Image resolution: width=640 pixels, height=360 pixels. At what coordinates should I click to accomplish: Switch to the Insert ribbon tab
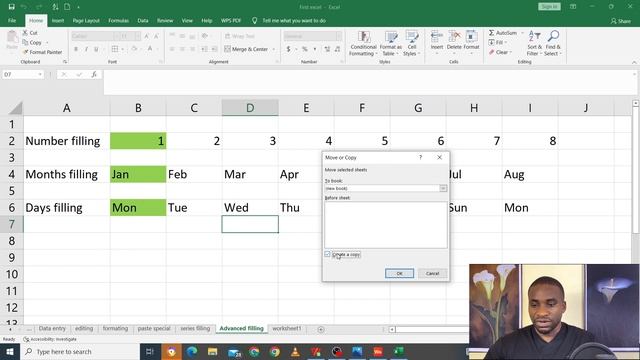tap(58, 20)
